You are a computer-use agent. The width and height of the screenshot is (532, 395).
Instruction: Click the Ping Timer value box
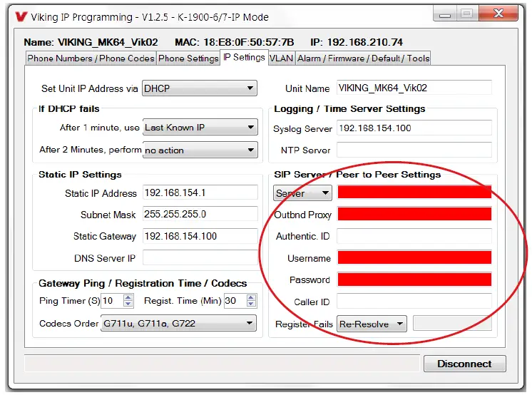pyautogui.click(x=112, y=301)
